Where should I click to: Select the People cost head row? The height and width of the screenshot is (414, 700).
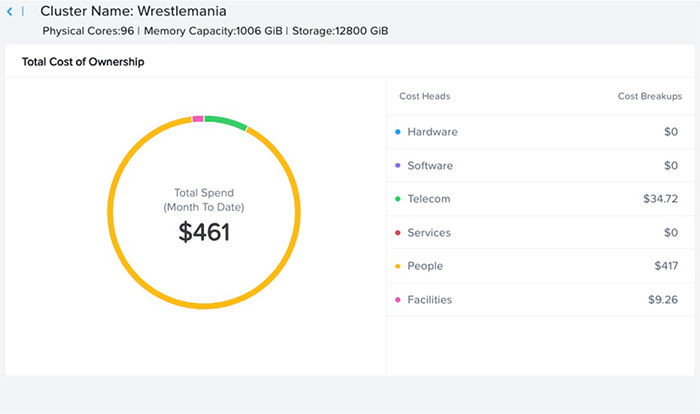pos(541,266)
